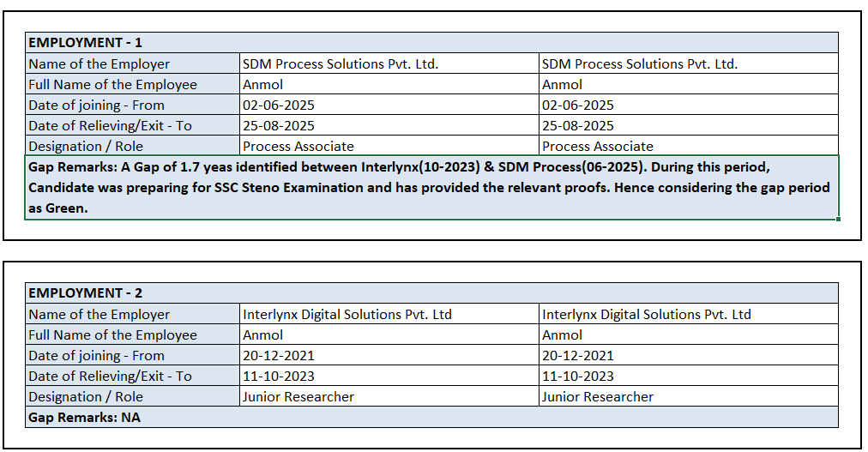The width and height of the screenshot is (868, 452).
Task: Click the first SDM Process Solutions employer cell
Action: click(389, 63)
